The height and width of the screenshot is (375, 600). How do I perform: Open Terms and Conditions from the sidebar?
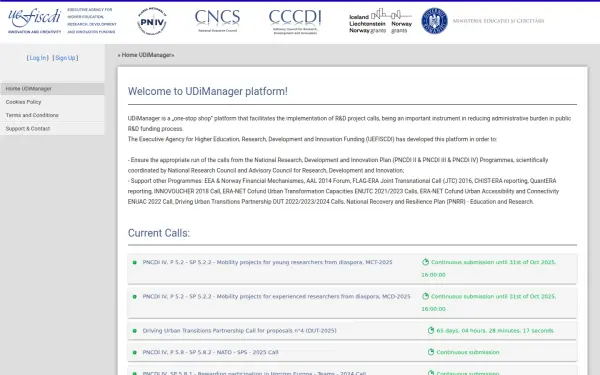click(x=52, y=115)
